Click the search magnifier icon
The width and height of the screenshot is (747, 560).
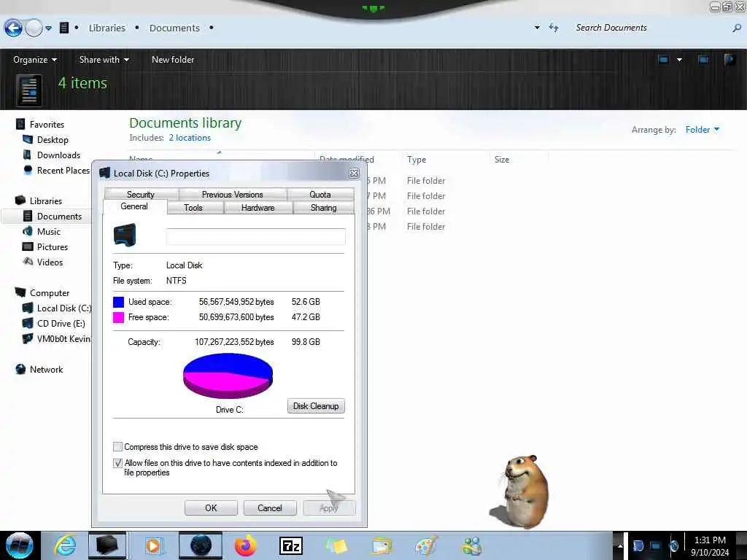[x=737, y=28]
